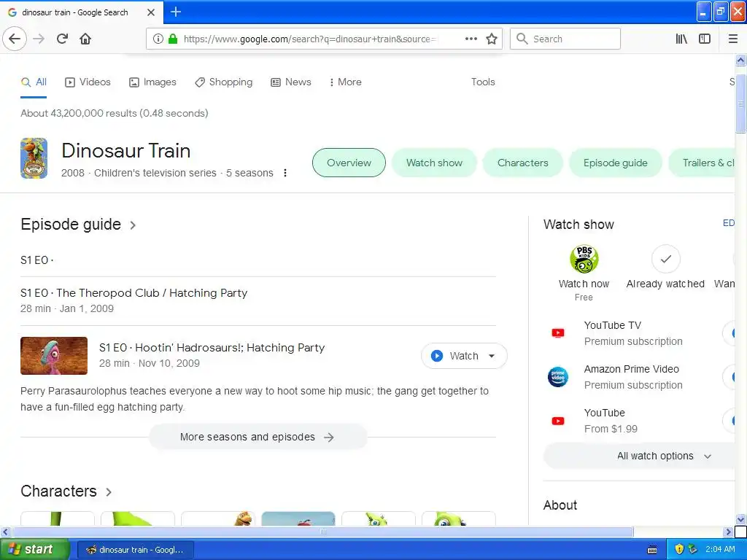Show site information via the info icon
The height and width of the screenshot is (560, 747).
coord(158,39)
